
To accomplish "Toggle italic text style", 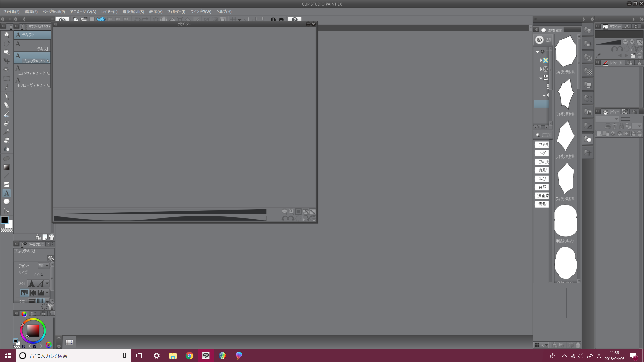I will pos(40,284).
